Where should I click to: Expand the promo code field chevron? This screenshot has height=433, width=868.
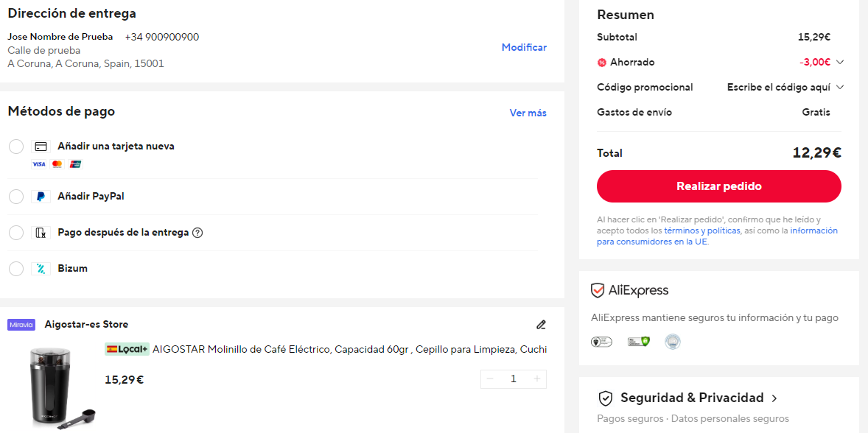tap(840, 88)
